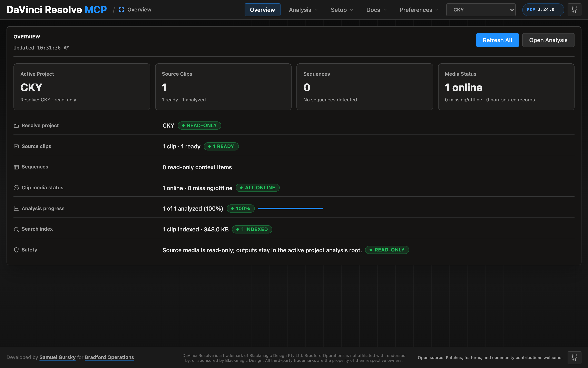The width and height of the screenshot is (588, 368).
Task: Open the Analysis dropdown menu
Action: click(x=303, y=10)
